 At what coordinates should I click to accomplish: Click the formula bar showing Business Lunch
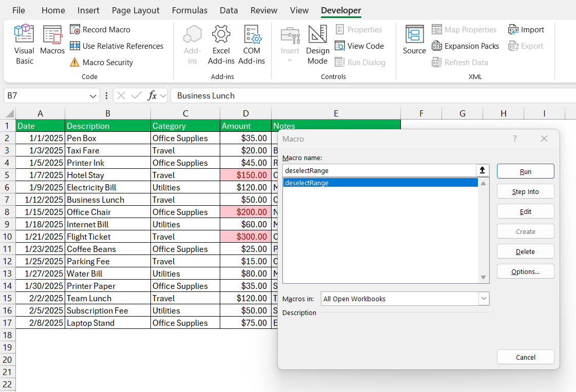[x=373, y=96]
